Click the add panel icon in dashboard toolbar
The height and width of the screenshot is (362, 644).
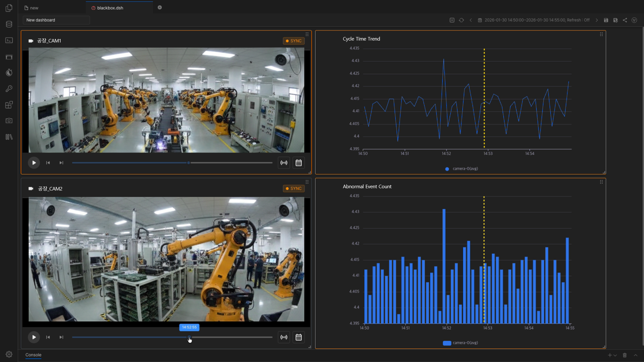(x=452, y=20)
